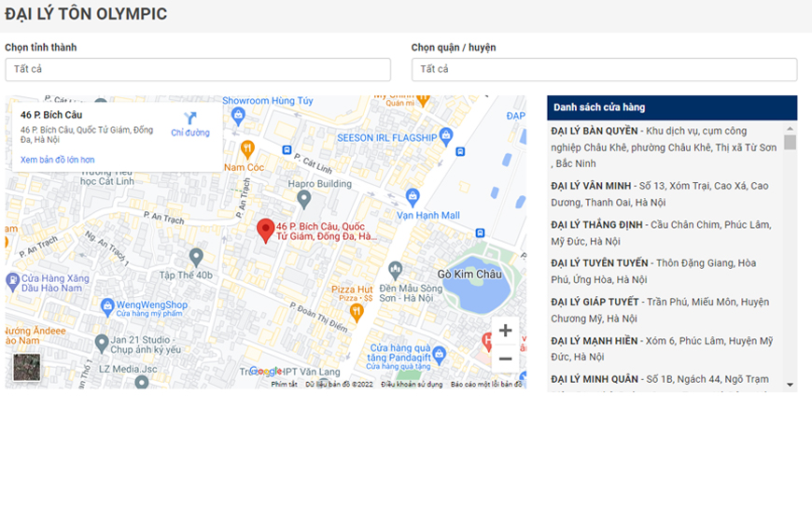The height and width of the screenshot is (523, 812).
Task: Click the bus stop icon near Vạn Hạnh Mall
Action: [x=480, y=233]
